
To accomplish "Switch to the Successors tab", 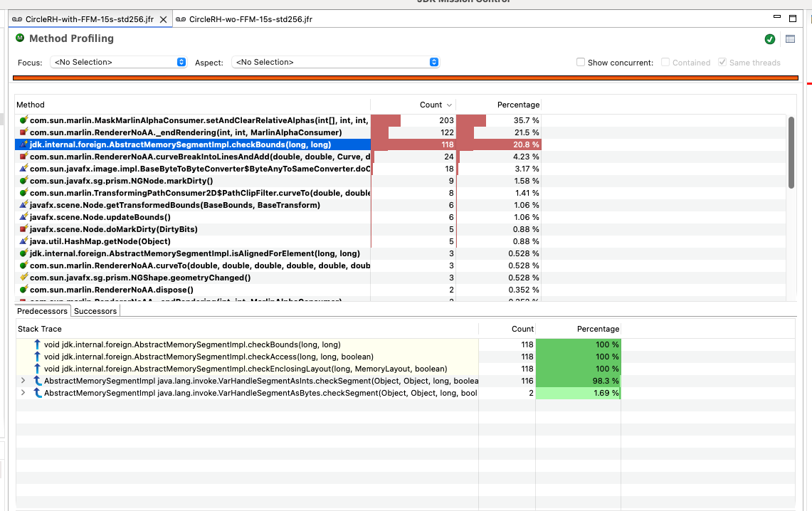I will click(x=95, y=311).
